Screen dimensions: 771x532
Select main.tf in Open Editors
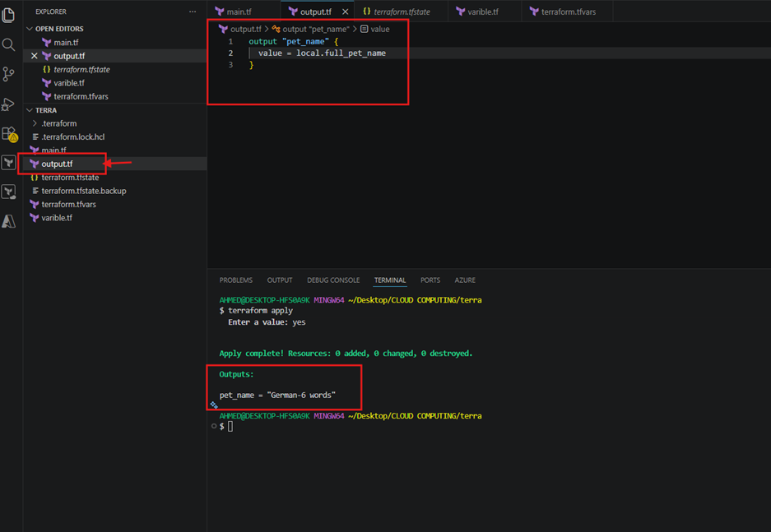115,43
